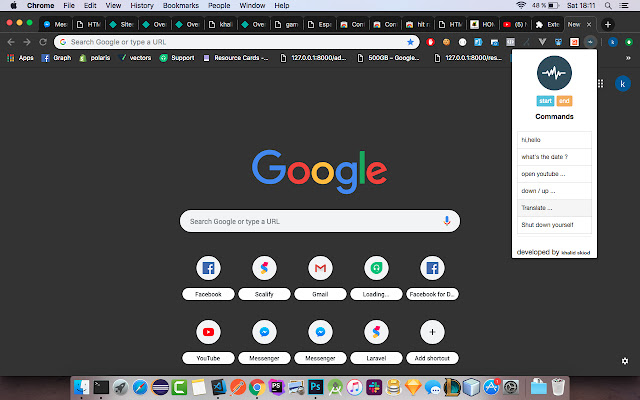Open the Window menu
The image size is (640, 400).
coord(252,6)
